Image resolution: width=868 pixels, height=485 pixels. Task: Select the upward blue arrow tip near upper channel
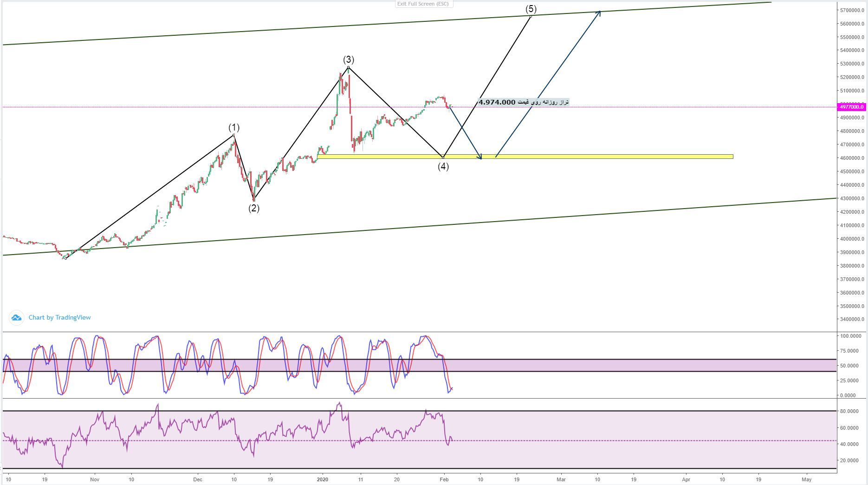point(600,12)
